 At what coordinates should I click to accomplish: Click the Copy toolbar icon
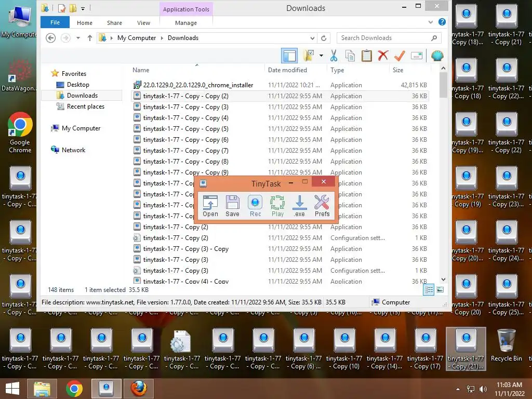click(x=350, y=56)
